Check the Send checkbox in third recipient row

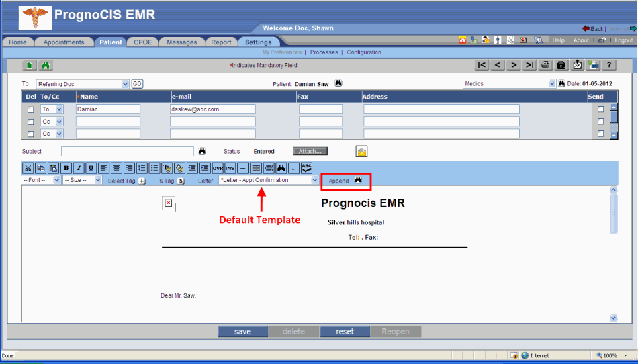(600, 134)
